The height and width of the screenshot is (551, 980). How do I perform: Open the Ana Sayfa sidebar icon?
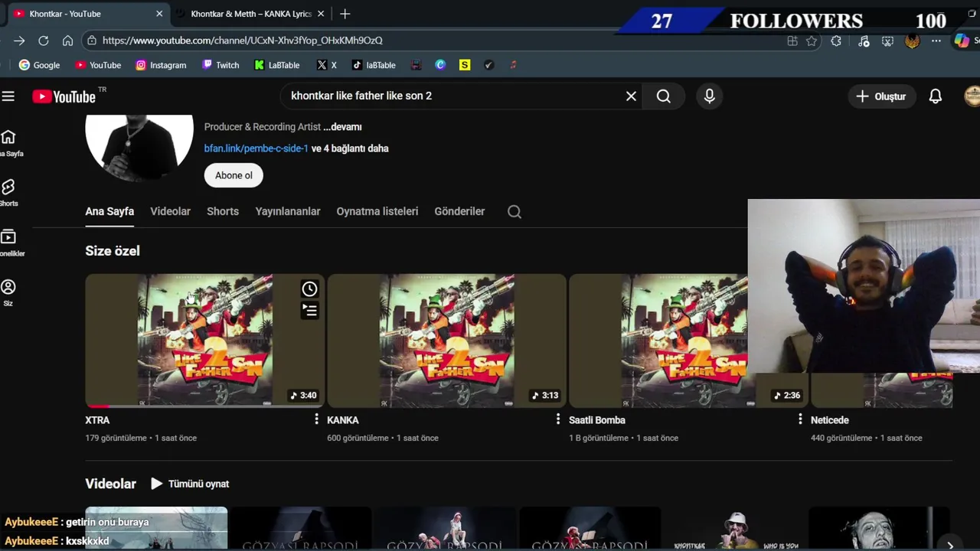8,142
